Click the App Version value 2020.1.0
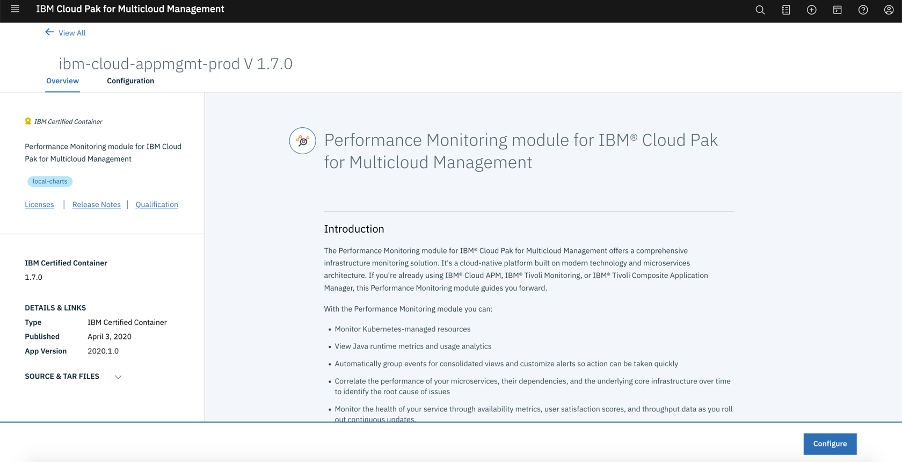The image size is (902, 462). pyautogui.click(x=103, y=351)
